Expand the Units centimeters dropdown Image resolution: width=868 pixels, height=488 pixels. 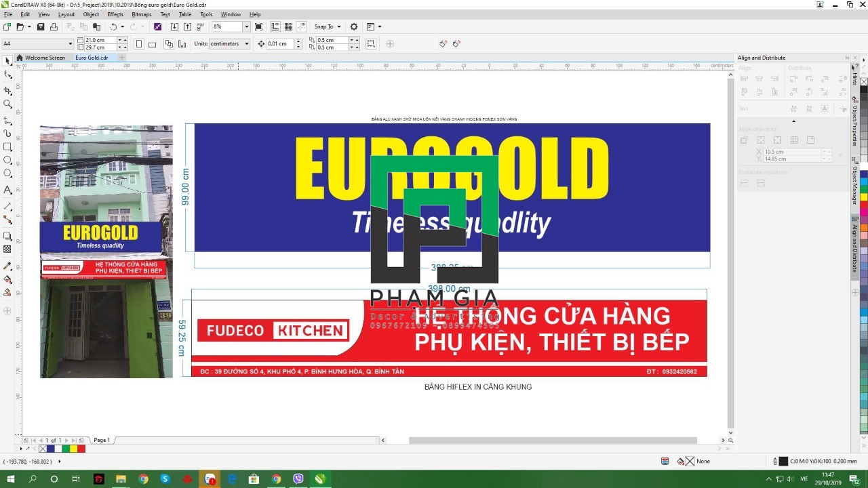click(246, 44)
